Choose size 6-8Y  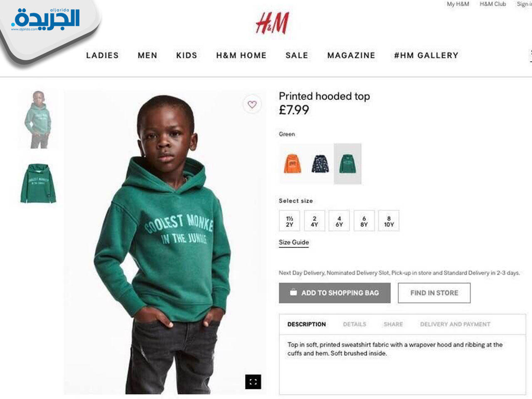364,221
